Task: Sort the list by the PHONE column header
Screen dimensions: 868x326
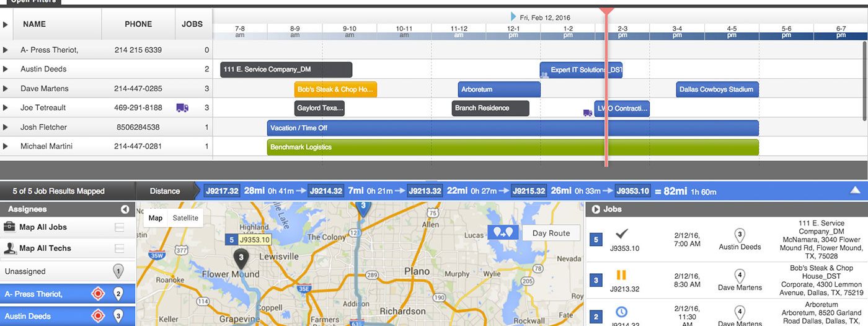Action: (x=138, y=24)
